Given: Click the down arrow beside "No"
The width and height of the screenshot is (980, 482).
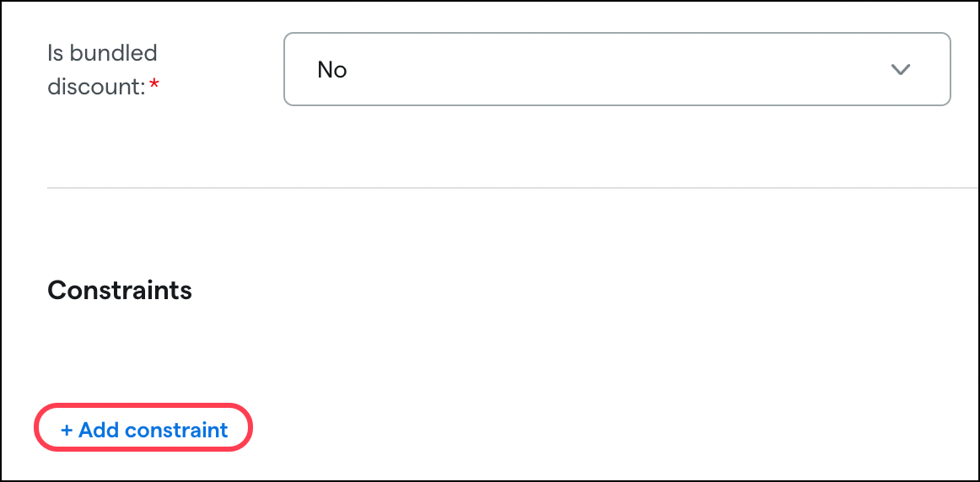Looking at the screenshot, I should (901, 70).
